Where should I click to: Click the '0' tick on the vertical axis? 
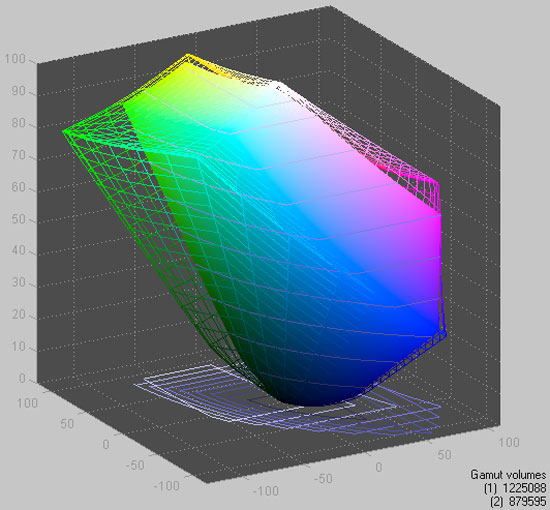click(22, 378)
